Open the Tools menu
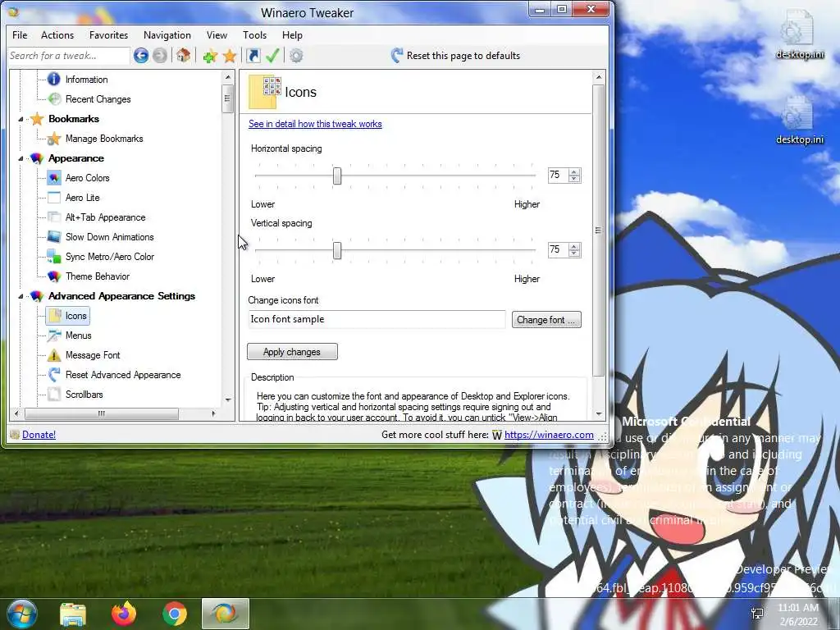 254,34
